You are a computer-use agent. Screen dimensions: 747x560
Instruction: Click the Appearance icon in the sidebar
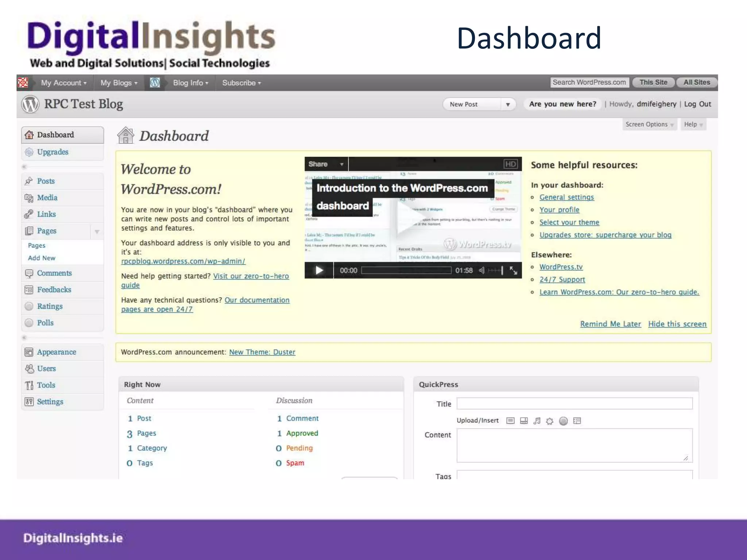point(29,352)
